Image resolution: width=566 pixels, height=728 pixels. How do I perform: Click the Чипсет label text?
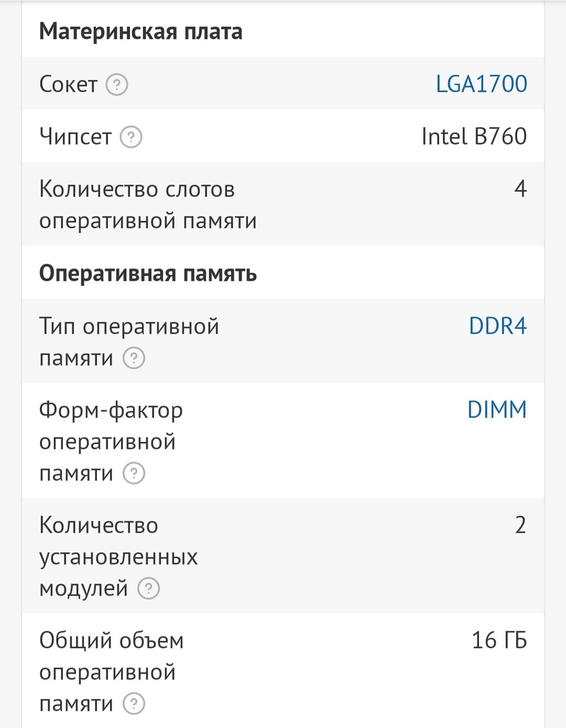click(x=75, y=137)
